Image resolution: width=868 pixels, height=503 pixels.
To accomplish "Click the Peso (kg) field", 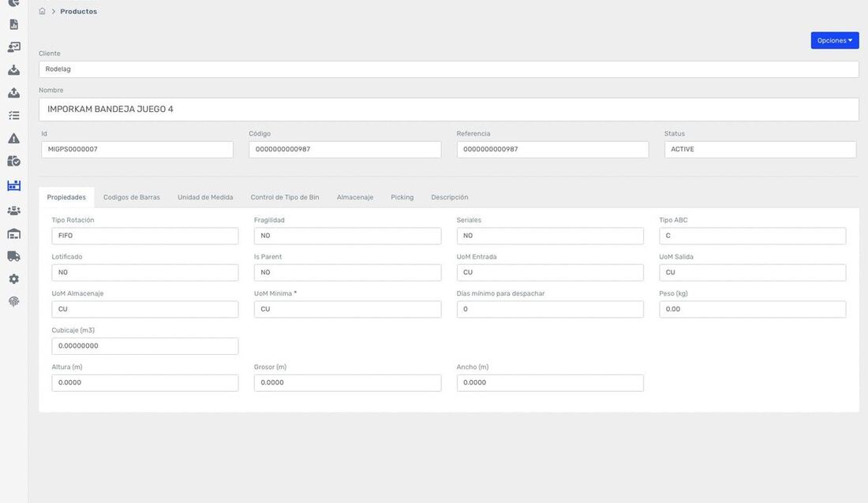I will point(752,309).
